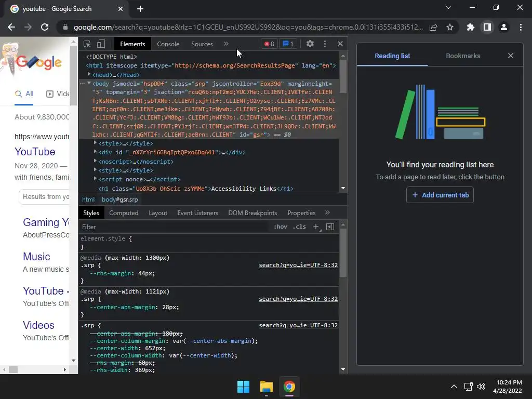Open the DOM Breakpoints tab
Viewport: 532px width, 399px height.
coord(252,212)
